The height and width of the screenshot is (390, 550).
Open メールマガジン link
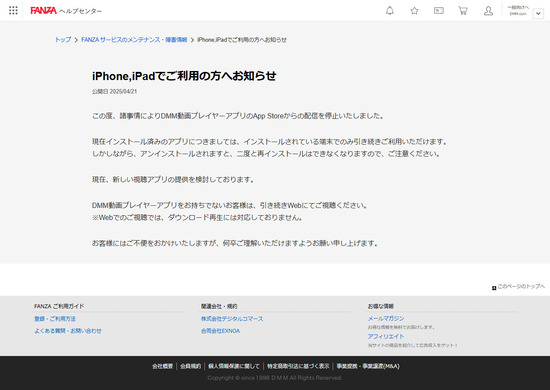pos(386,318)
